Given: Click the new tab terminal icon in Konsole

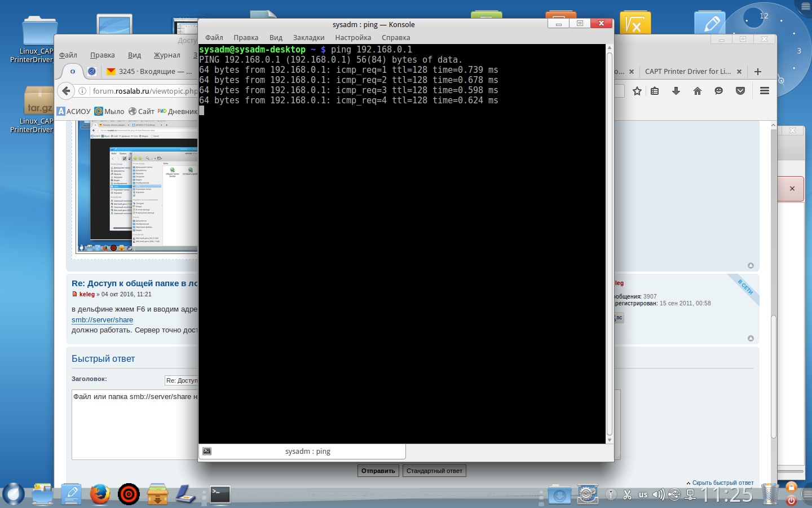Looking at the screenshot, I should pyautogui.click(x=207, y=451).
